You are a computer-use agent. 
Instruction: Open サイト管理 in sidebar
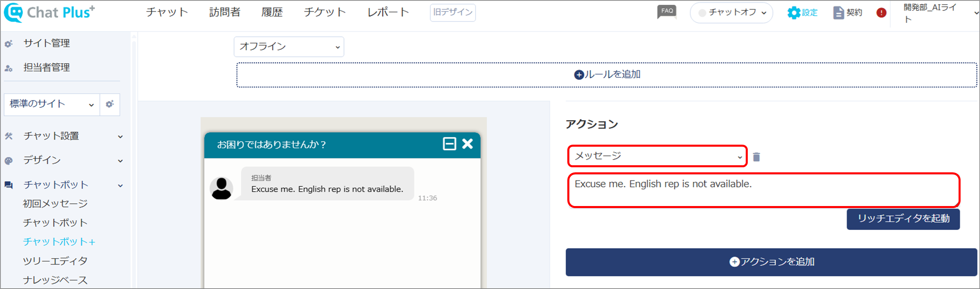pyautogui.click(x=46, y=44)
